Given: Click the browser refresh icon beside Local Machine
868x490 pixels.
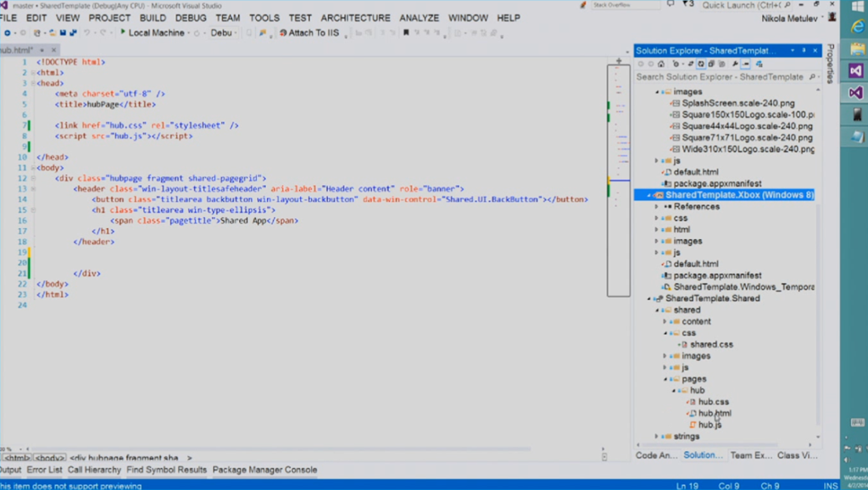Looking at the screenshot, I should click(198, 33).
